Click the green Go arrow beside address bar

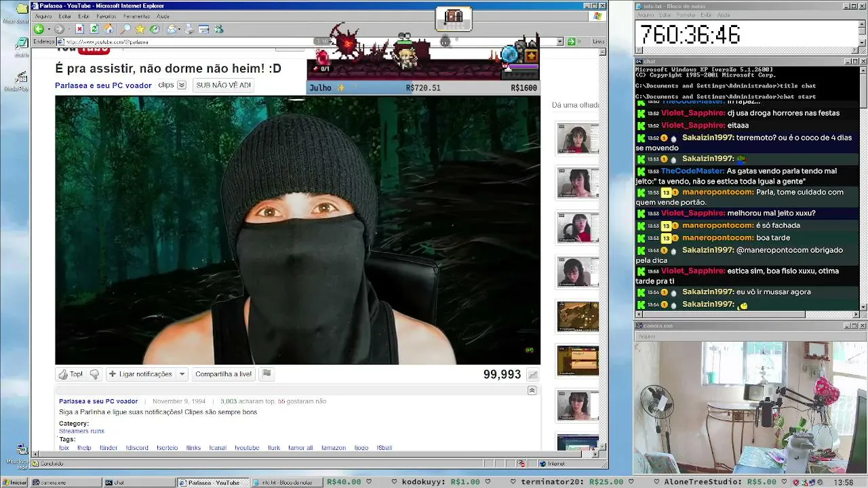click(571, 41)
